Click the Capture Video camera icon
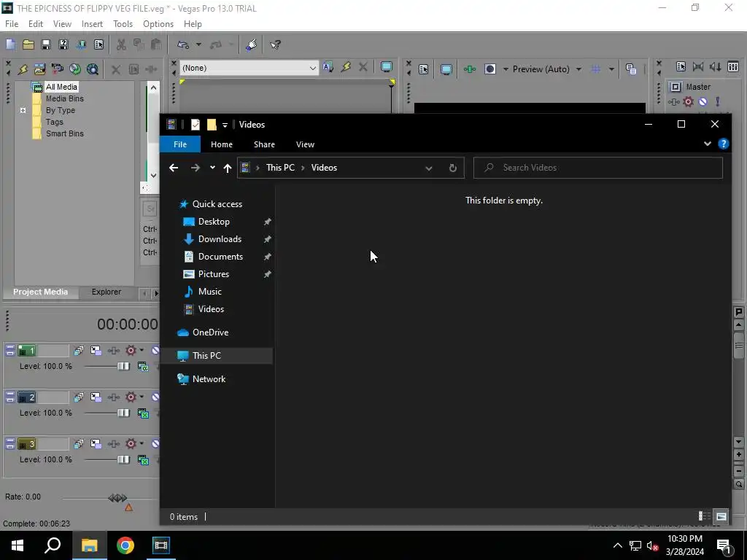Image resolution: width=747 pixels, height=560 pixels. coord(57,69)
